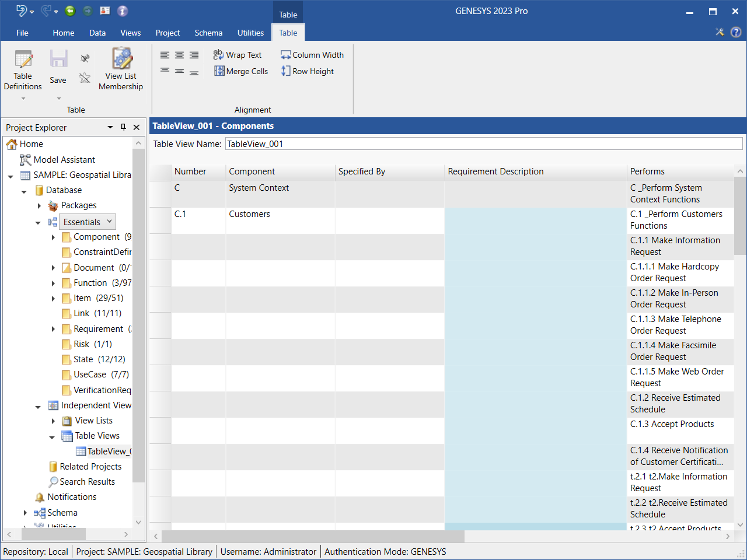Open the purple information icon in title bar
Image resolution: width=747 pixels, height=560 pixels.
click(x=123, y=10)
